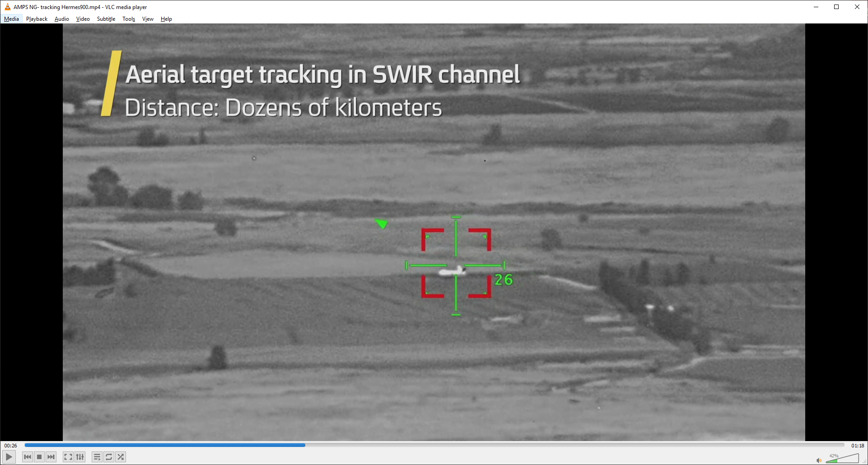Expand the Tools menu

[129, 19]
